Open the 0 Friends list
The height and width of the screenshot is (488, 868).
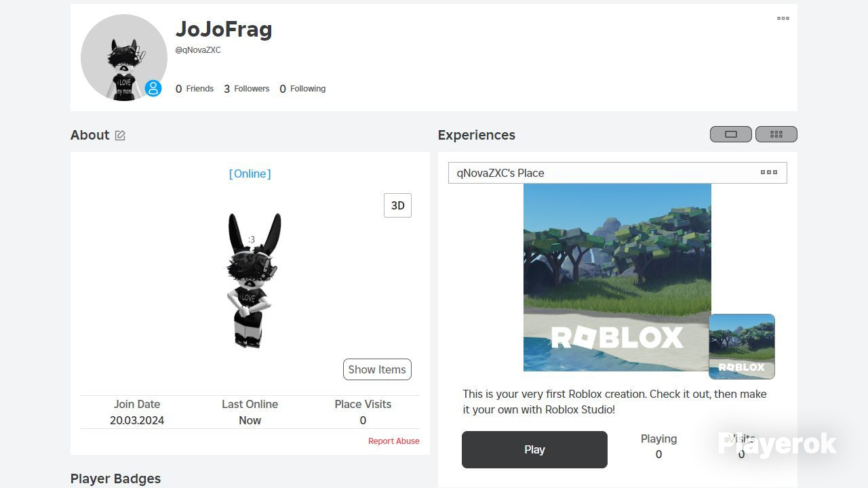point(195,89)
